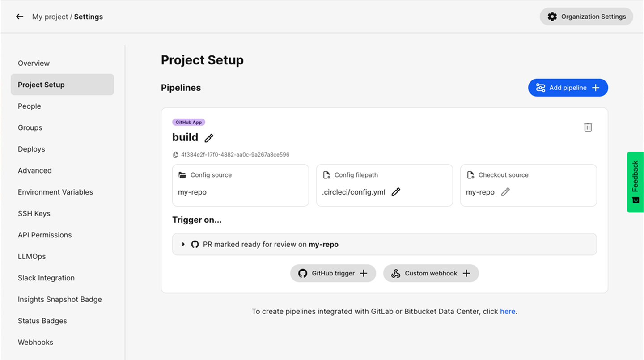Screen dimensions: 644x360
Task: Add a GitHub trigger
Action: 333,273
